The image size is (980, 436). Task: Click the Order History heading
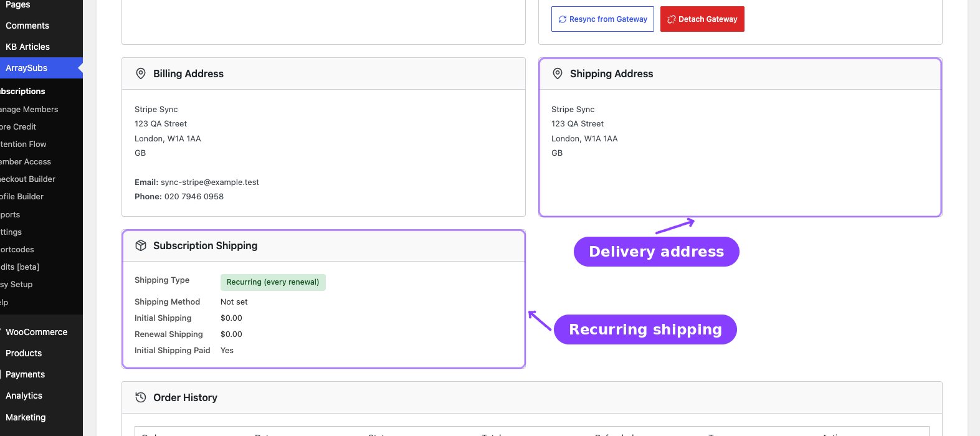[185, 397]
